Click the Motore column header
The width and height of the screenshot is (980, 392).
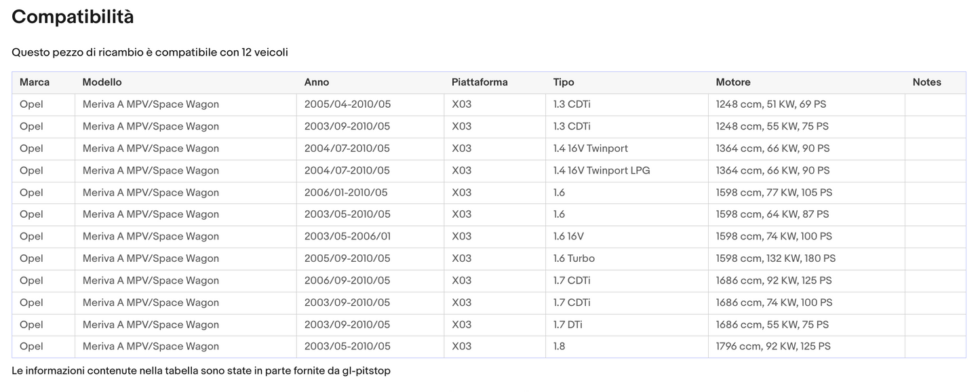[x=733, y=82]
